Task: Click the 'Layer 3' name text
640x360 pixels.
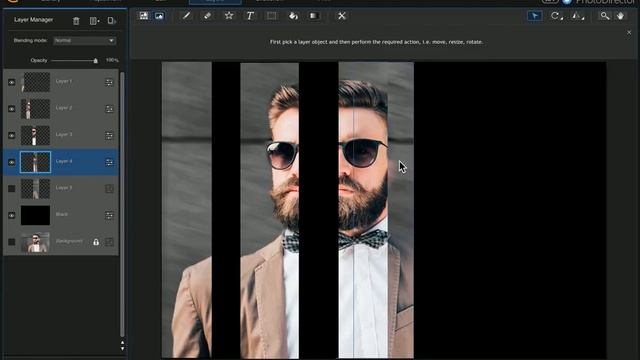Action: pyautogui.click(x=64, y=134)
